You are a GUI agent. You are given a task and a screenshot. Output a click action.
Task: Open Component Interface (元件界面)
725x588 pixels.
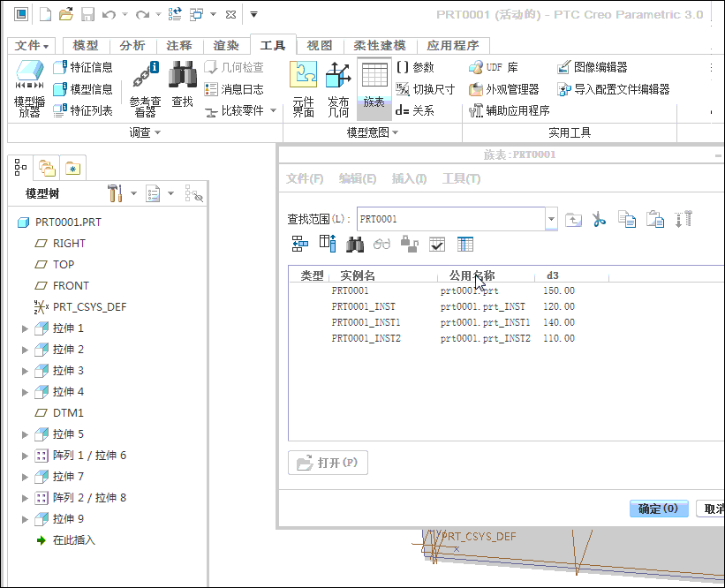pyautogui.click(x=303, y=88)
